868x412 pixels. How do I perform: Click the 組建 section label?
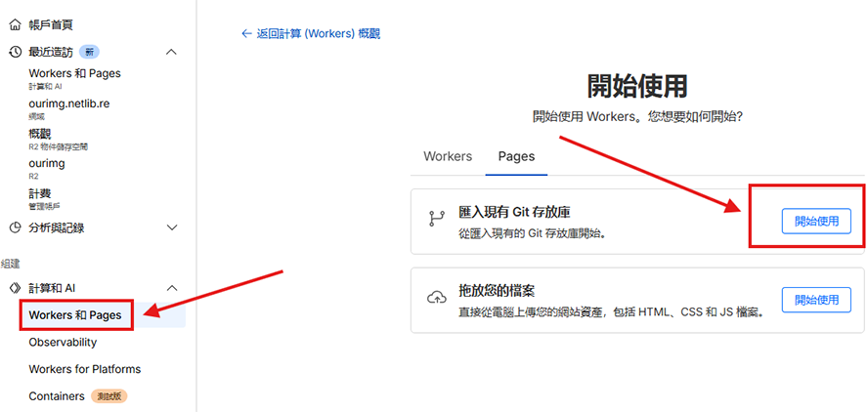coord(11,264)
